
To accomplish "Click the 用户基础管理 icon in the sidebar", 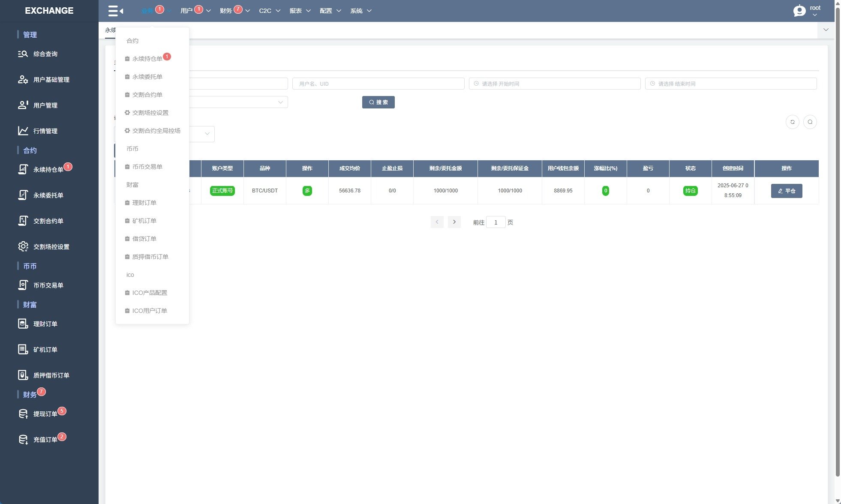I will tap(23, 80).
